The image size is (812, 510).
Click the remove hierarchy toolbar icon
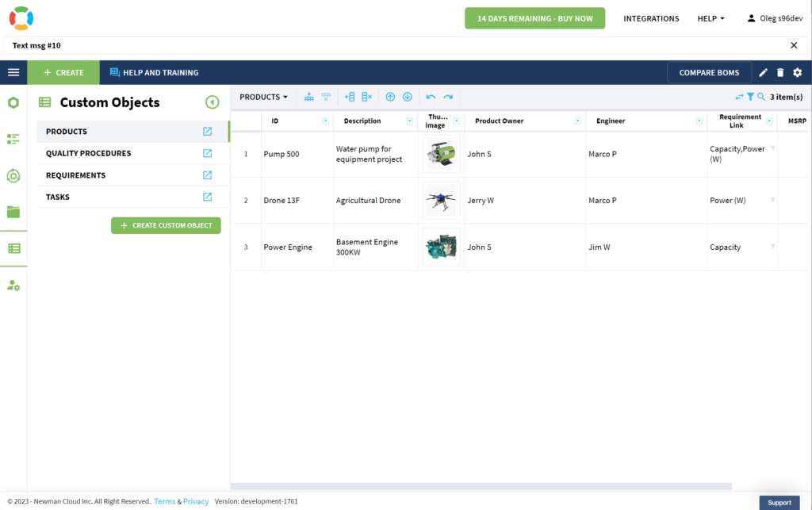326,97
